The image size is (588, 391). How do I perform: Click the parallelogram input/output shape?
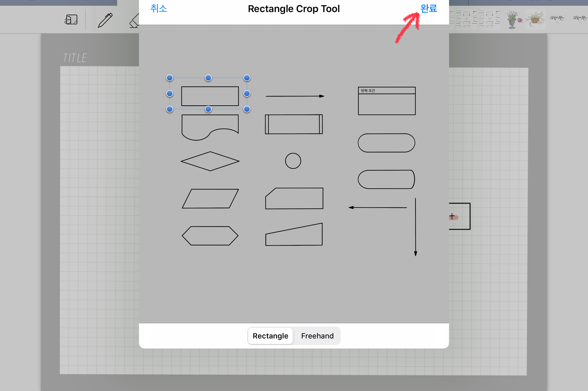210,198
